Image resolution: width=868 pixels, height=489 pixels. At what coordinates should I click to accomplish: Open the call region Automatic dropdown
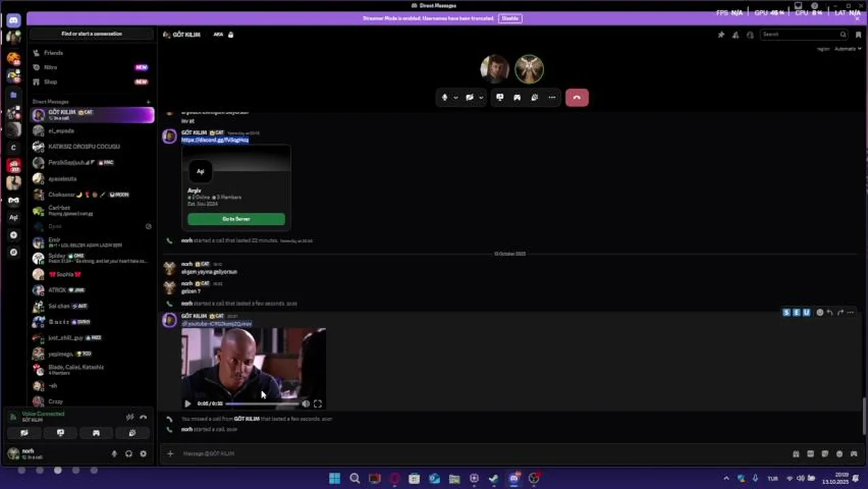click(848, 49)
